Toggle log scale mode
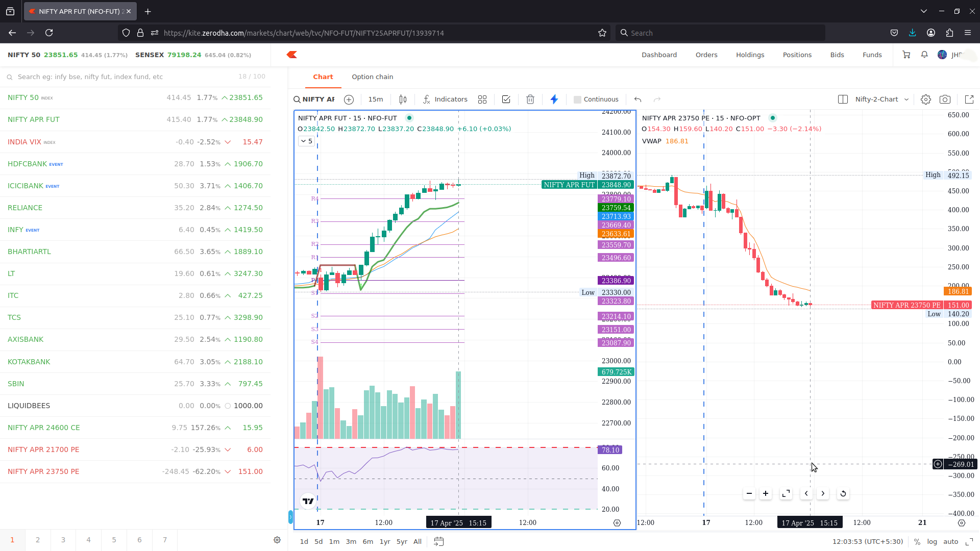Image resolution: width=980 pixels, height=551 pixels. (932, 542)
